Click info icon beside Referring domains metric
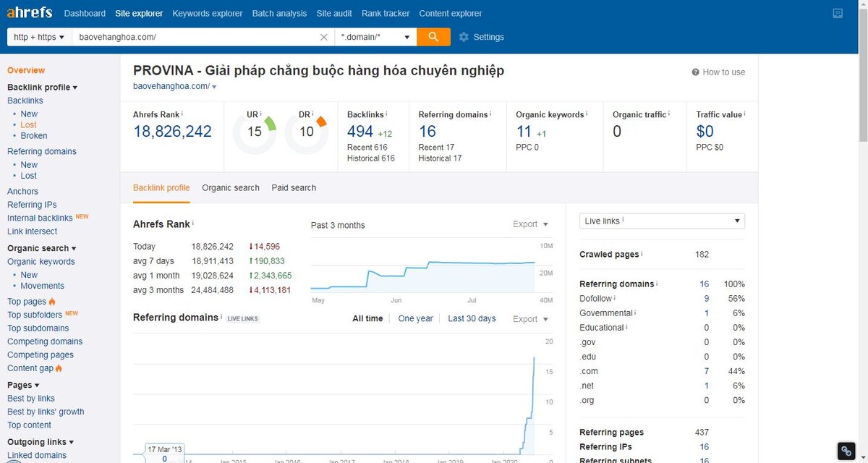The width and height of the screenshot is (868, 463). point(491,114)
